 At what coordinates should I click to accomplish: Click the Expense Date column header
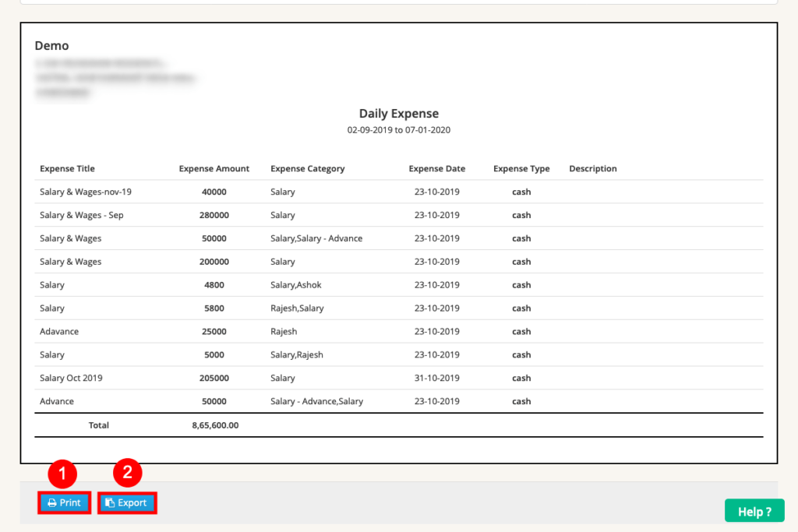[436, 168]
